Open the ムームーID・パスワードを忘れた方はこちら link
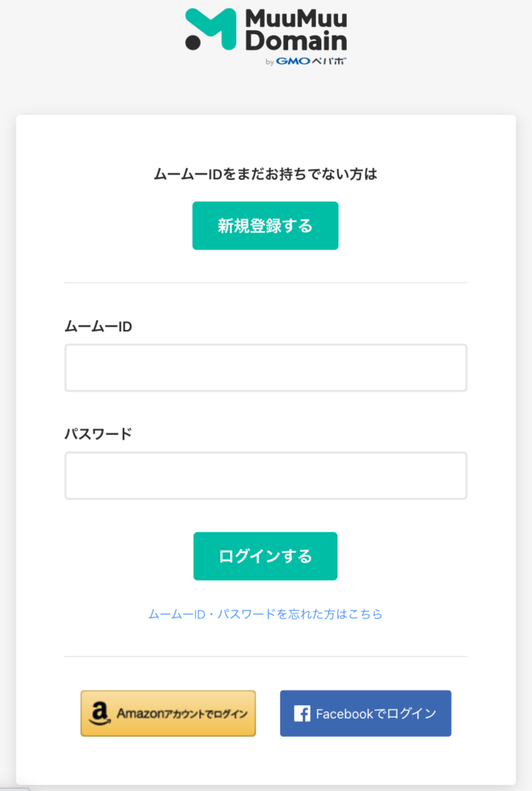The height and width of the screenshot is (791, 532). [266, 614]
